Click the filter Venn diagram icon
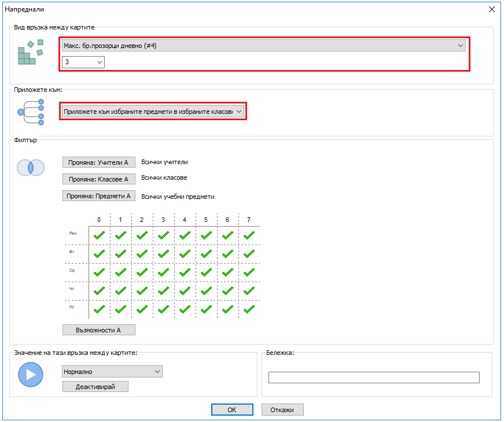 tap(31, 168)
